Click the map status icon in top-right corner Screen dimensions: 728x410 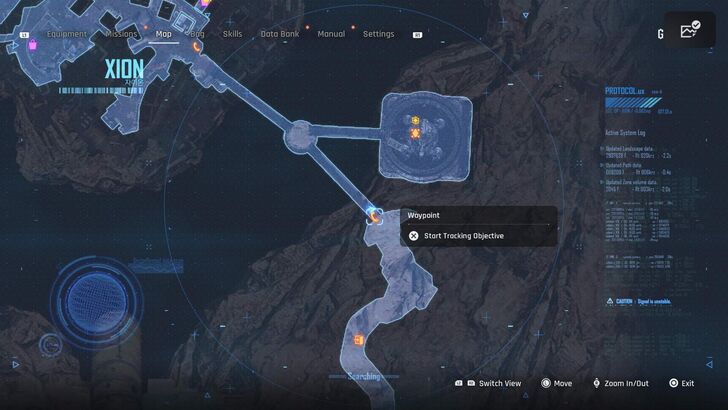[690, 32]
